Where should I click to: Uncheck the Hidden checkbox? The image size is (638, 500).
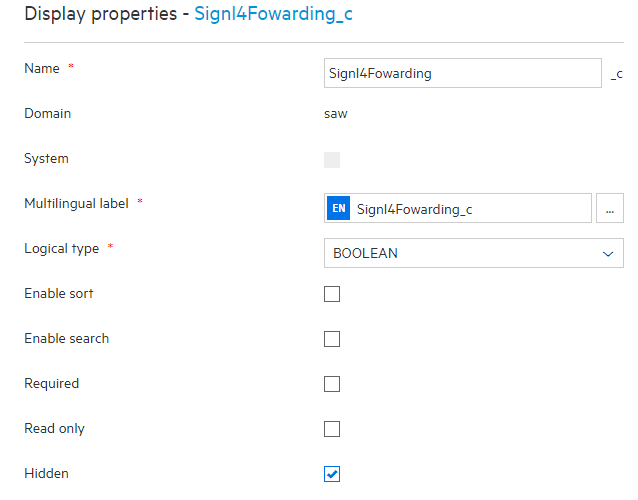(x=332, y=474)
